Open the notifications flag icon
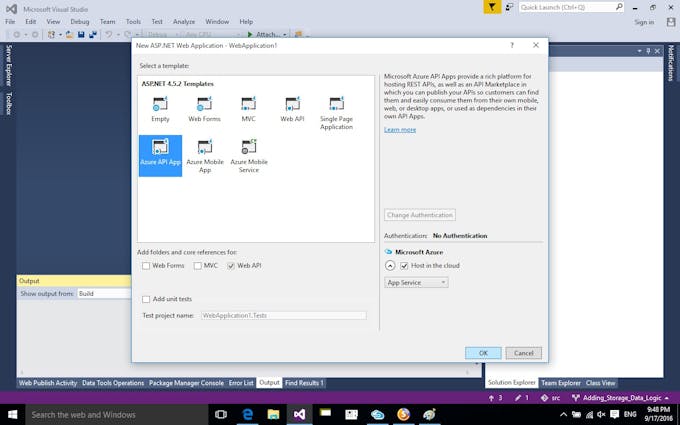 click(x=492, y=7)
